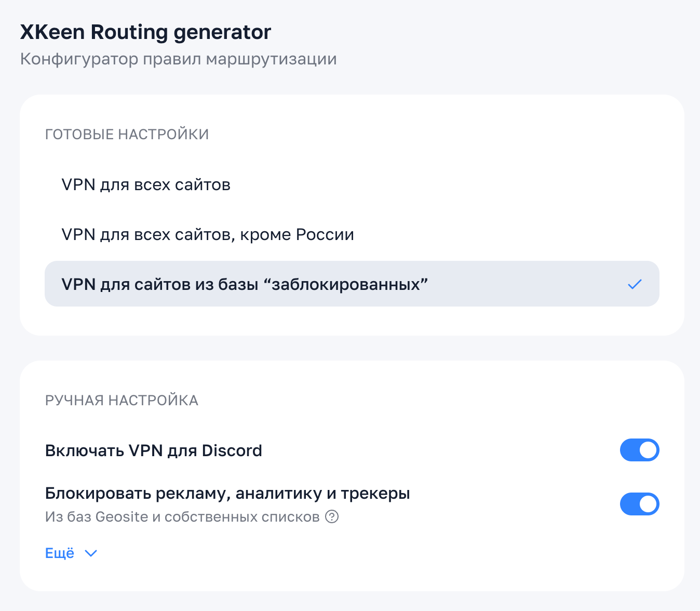Choose VPN для всех сайтов, кроме России
Screen dimensions: 700x611
[x=208, y=235]
